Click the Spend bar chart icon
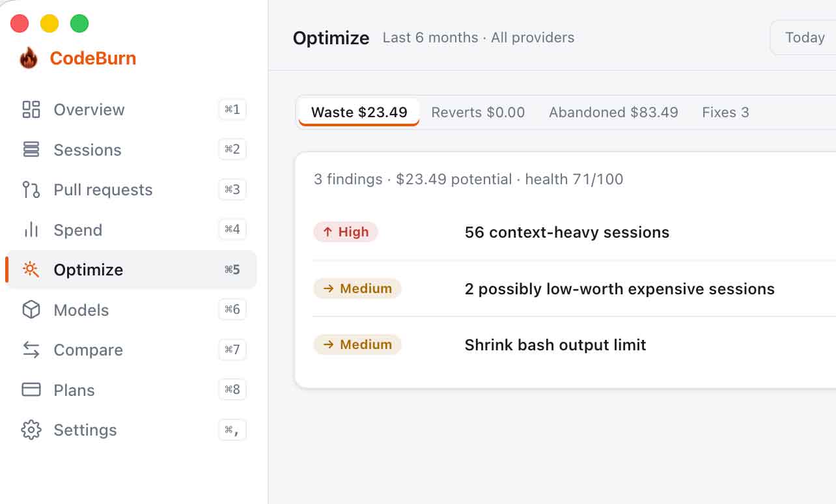Screen dimensions: 836x504 pos(31,230)
